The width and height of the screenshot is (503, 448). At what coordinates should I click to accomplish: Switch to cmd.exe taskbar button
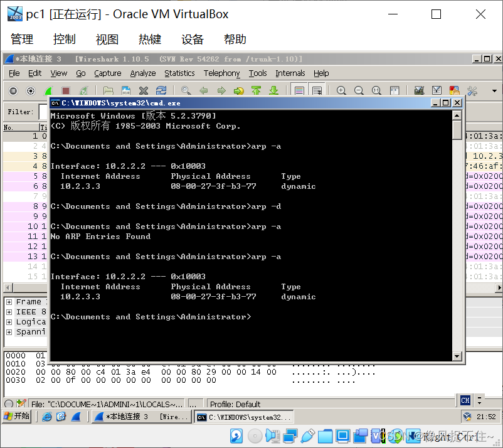click(243, 417)
